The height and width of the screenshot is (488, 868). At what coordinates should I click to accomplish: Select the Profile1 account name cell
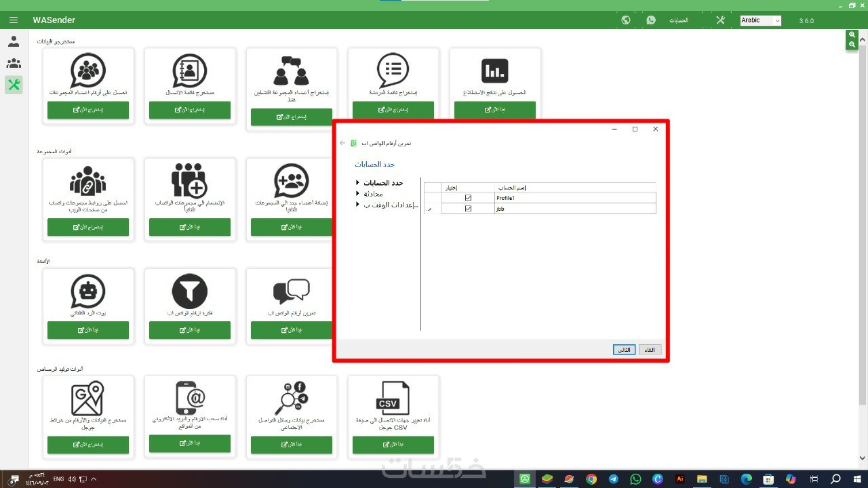(576, 198)
